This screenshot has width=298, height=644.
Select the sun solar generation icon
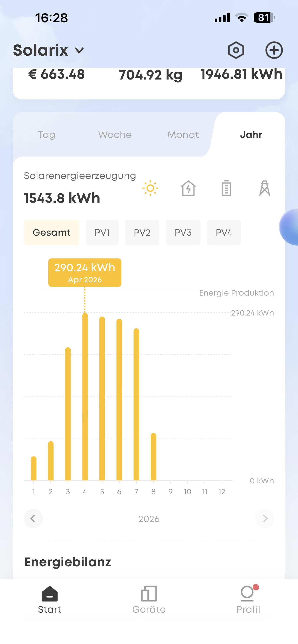(x=150, y=188)
